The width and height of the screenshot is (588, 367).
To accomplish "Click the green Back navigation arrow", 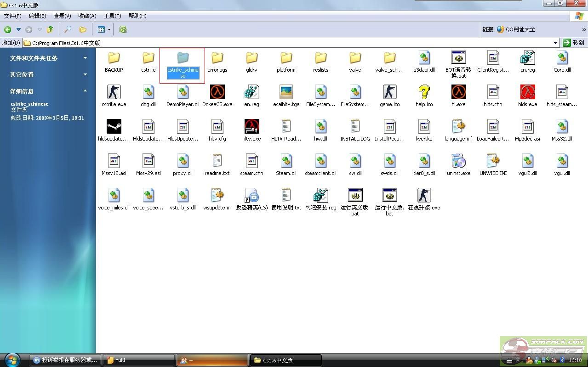I will (x=8, y=29).
